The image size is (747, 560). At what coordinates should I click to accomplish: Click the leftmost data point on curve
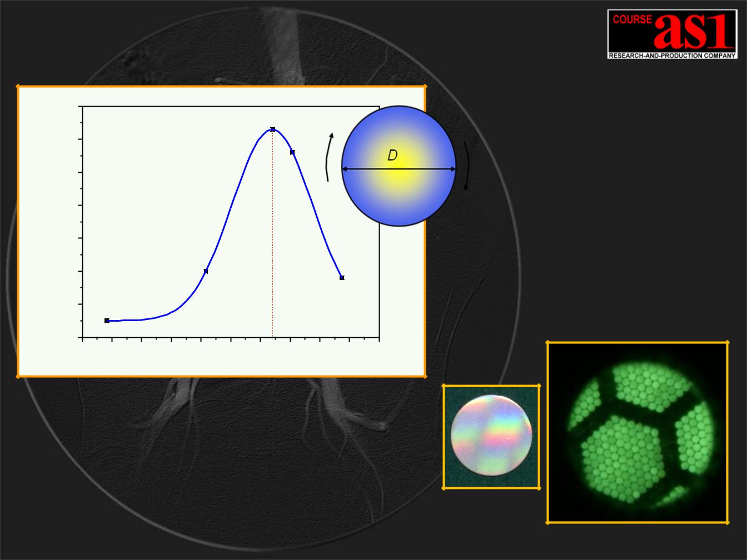pos(107,321)
